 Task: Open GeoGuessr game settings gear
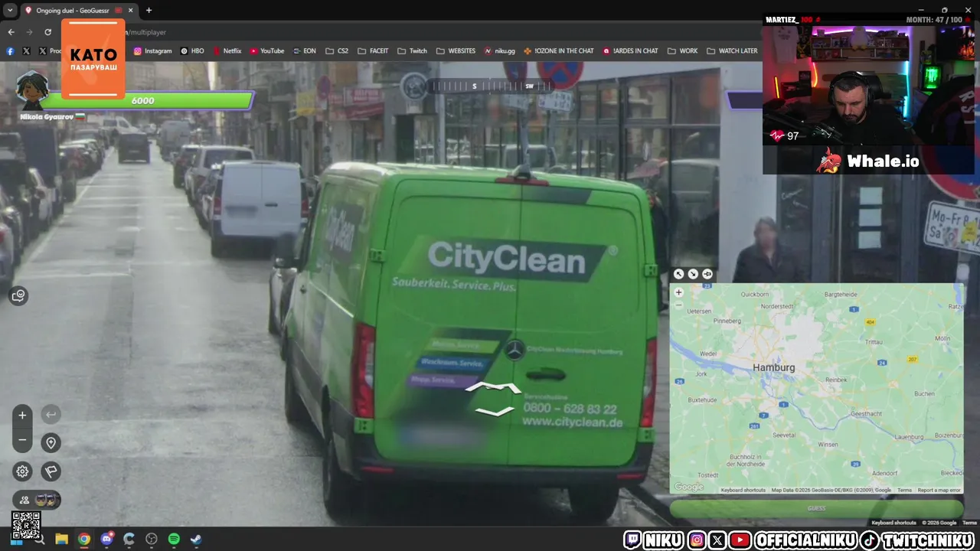pyautogui.click(x=22, y=471)
